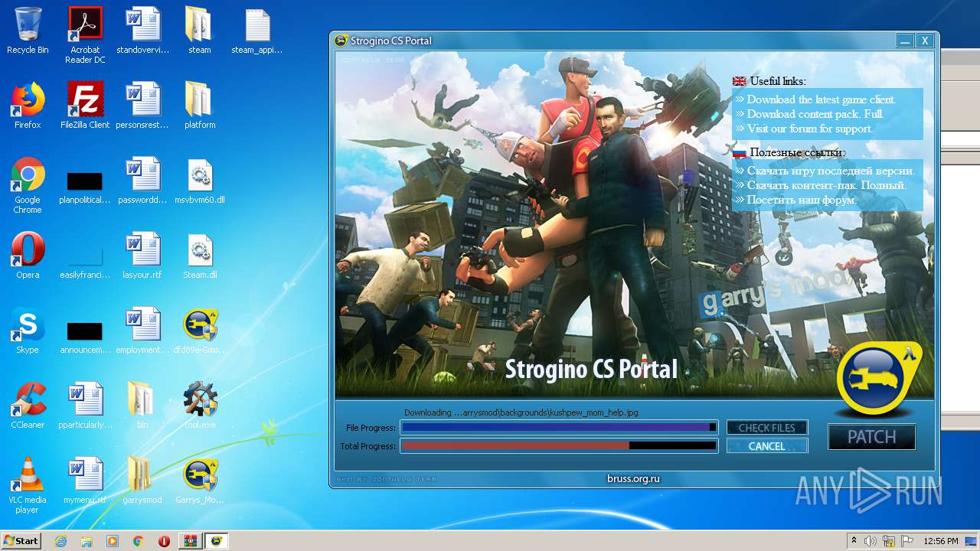Click the PATCH button
The width and height of the screenshot is (980, 551).
871,437
